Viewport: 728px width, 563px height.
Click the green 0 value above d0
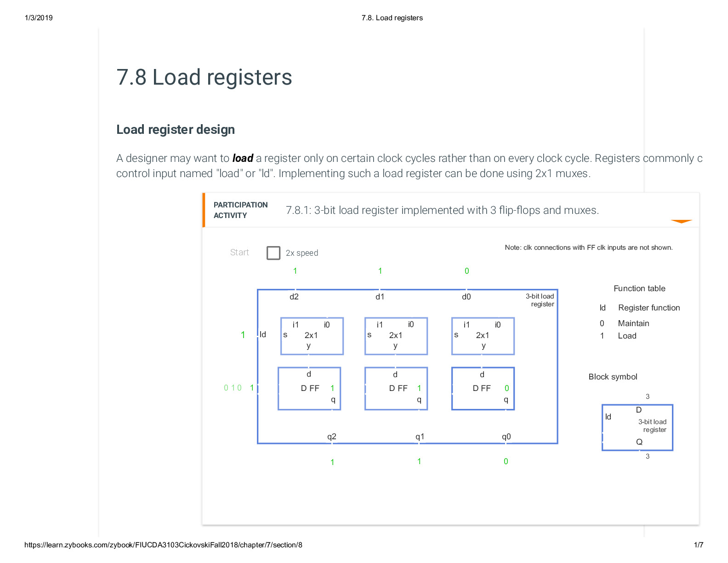point(467,271)
